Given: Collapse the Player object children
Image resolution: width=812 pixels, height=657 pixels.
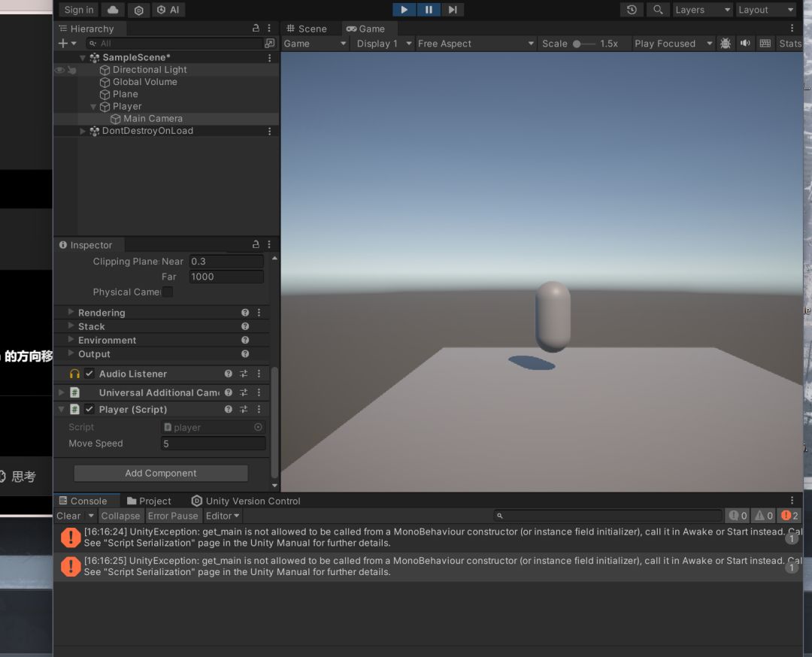Looking at the screenshot, I should tap(93, 107).
